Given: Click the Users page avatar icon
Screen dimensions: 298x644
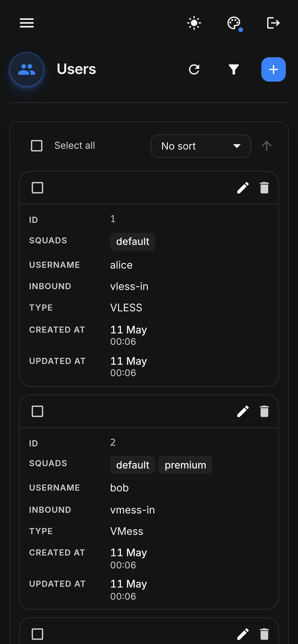Looking at the screenshot, I should click(27, 69).
